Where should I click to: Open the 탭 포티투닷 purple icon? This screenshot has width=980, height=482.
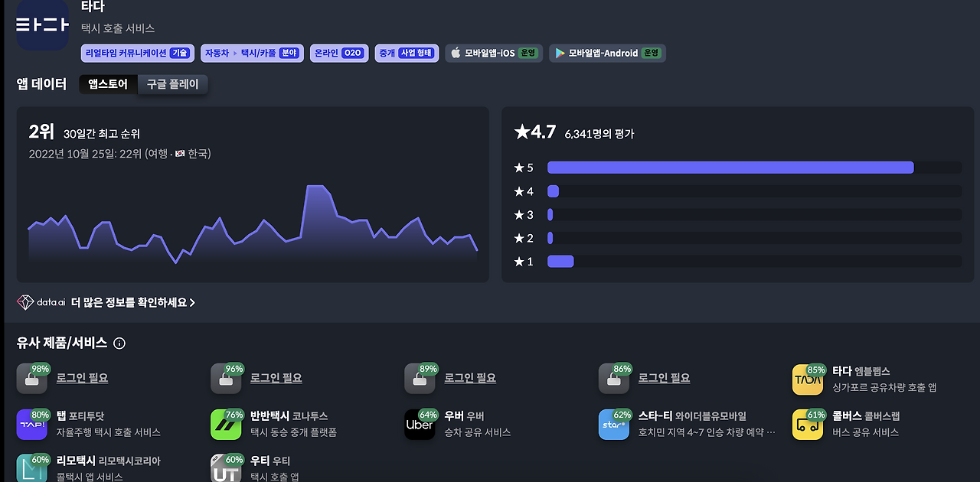32,425
